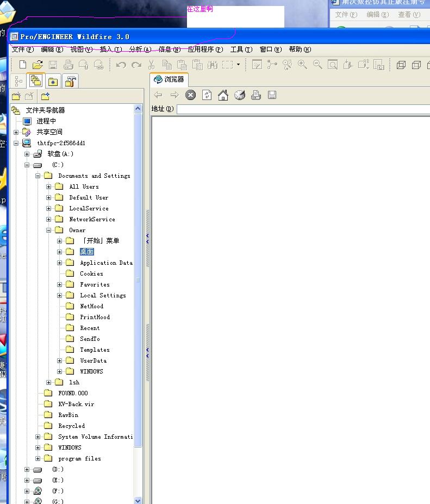Select the NetHood folder
Image resolution: width=430 pixels, height=504 pixels.
[x=91, y=306]
